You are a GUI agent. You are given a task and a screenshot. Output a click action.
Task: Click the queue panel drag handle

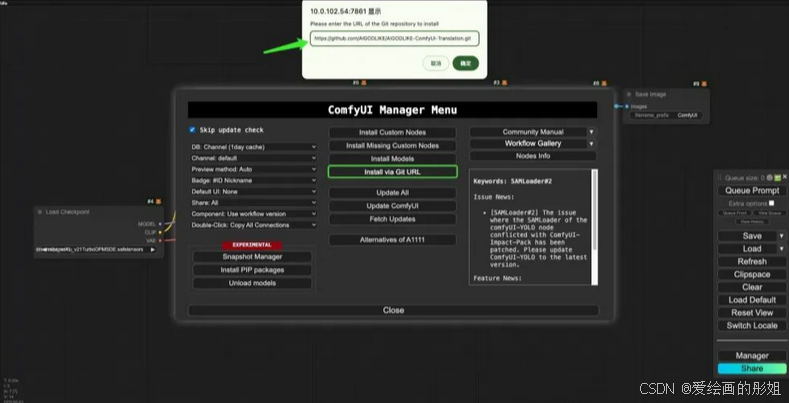[x=720, y=178]
